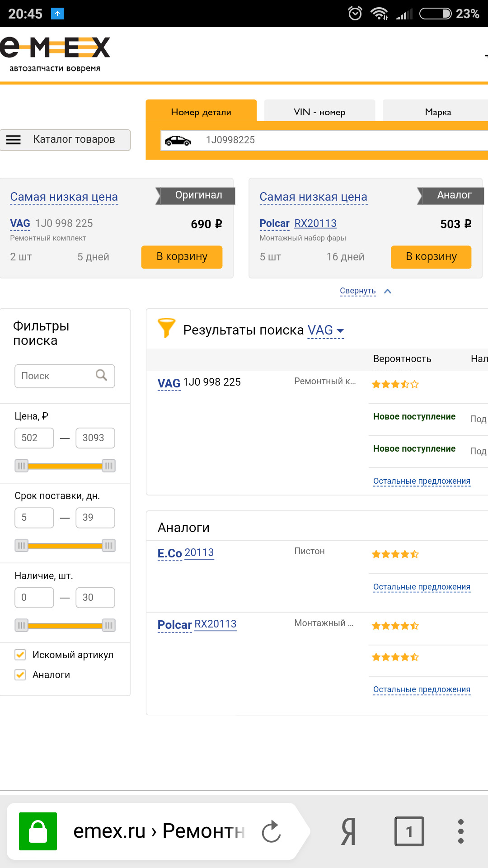Image resolution: width=488 pixels, height=868 pixels.
Task: Expand Остальные предложения under E.Co 20113
Action: click(x=421, y=587)
